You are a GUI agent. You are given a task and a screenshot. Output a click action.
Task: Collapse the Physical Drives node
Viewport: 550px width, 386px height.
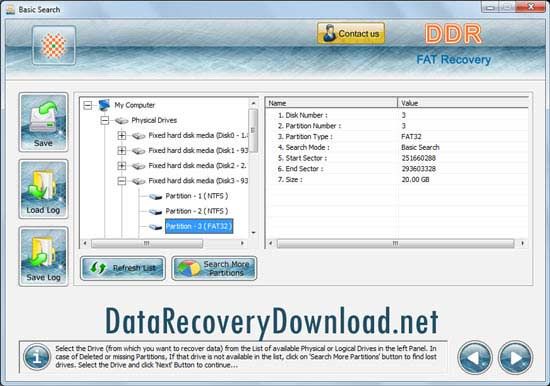[105, 120]
